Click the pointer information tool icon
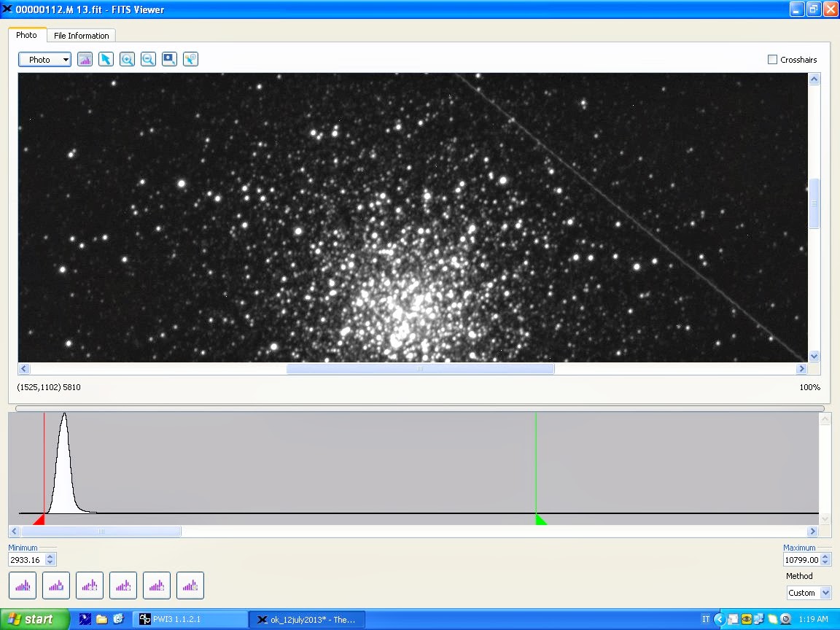Viewport: 840px width, 630px height. pyautogui.click(x=190, y=59)
